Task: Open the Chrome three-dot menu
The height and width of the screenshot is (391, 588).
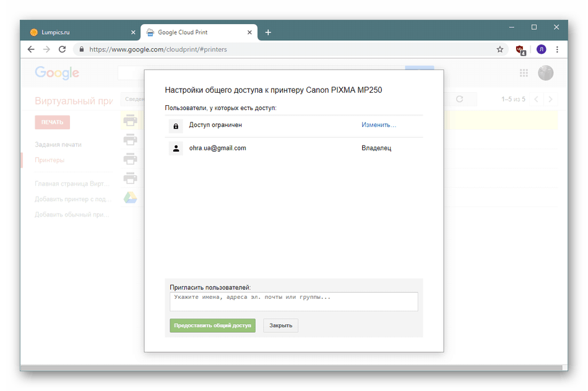Action: click(557, 49)
